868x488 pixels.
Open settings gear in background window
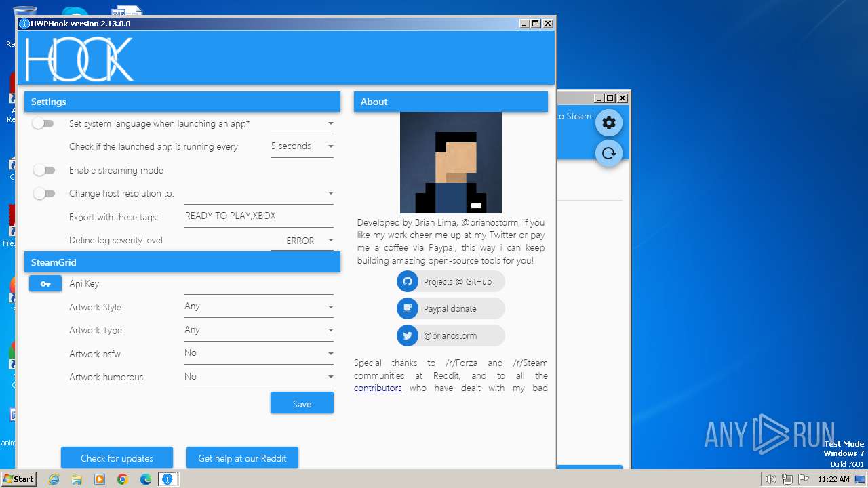coord(609,123)
